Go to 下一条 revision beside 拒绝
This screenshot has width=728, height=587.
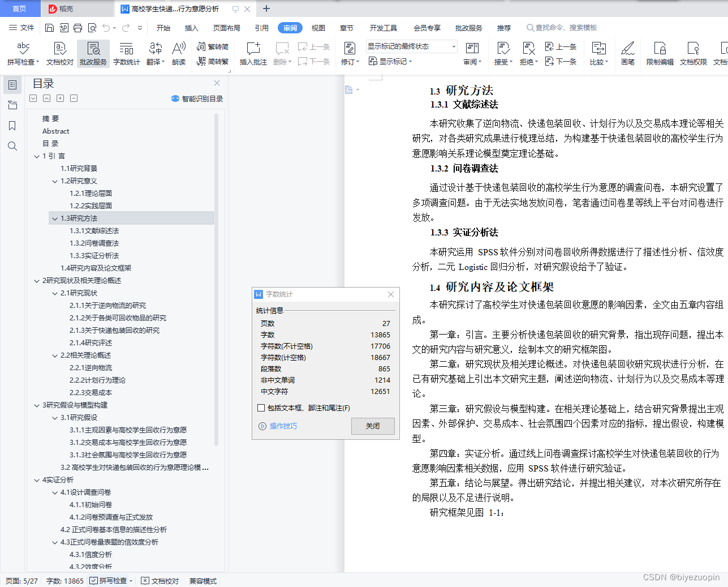click(561, 61)
